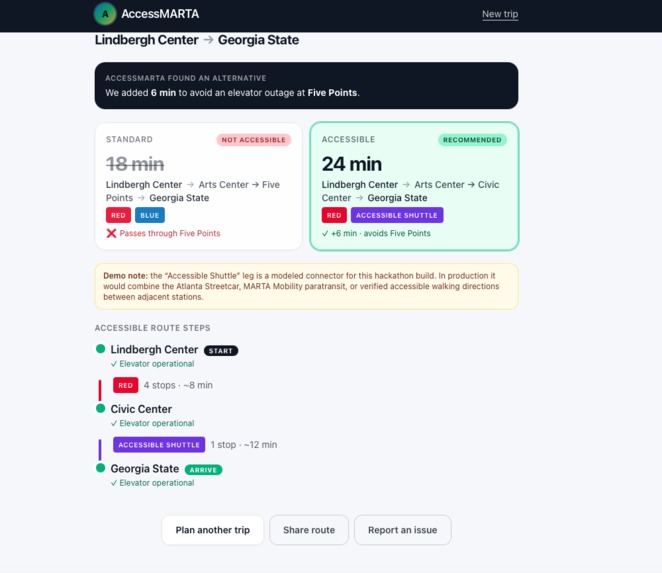Click the AccessMARTA round logo icon
The width and height of the screenshot is (662, 573).
105,14
